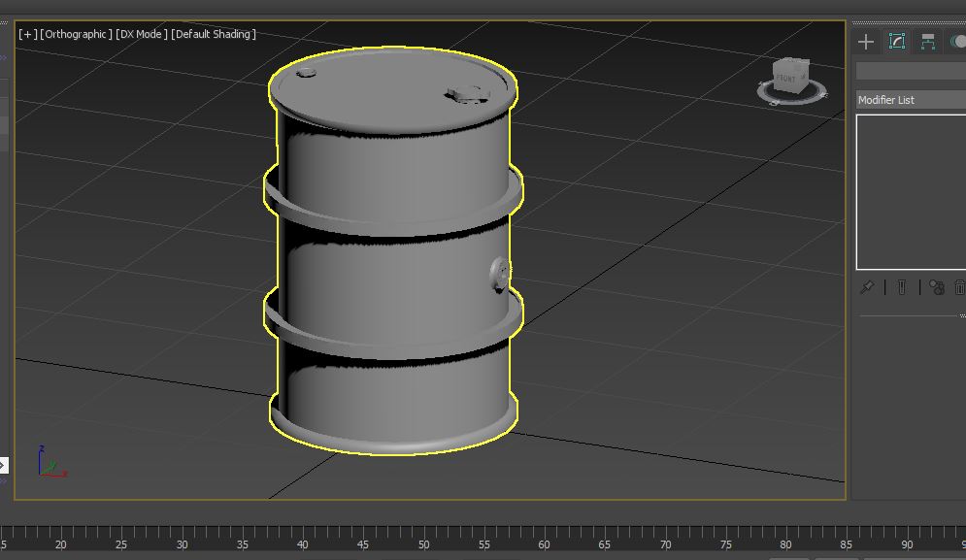Open the Orthographic view label menu
This screenshot has height=560, width=966.
pyautogui.click(x=77, y=34)
